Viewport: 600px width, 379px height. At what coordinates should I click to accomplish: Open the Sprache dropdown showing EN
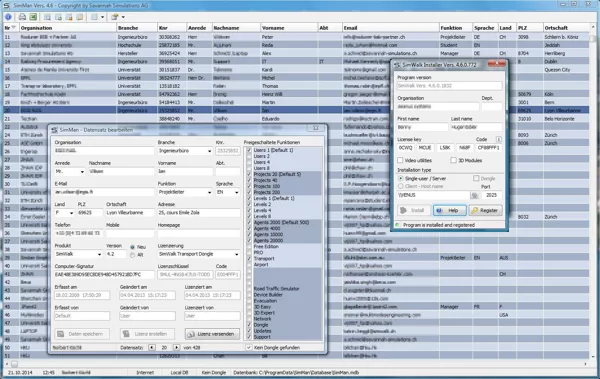(236, 193)
